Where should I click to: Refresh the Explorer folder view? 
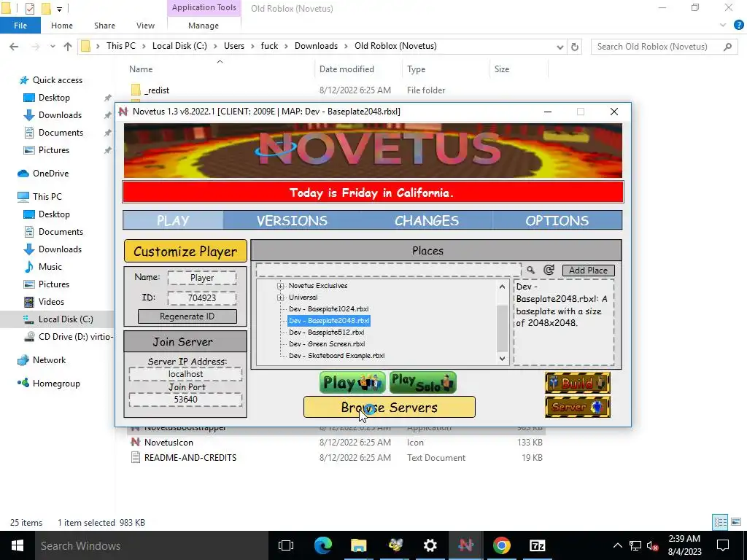[575, 47]
